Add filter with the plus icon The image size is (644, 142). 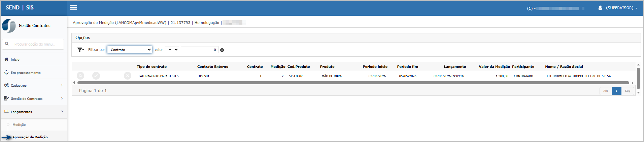[222, 50]
